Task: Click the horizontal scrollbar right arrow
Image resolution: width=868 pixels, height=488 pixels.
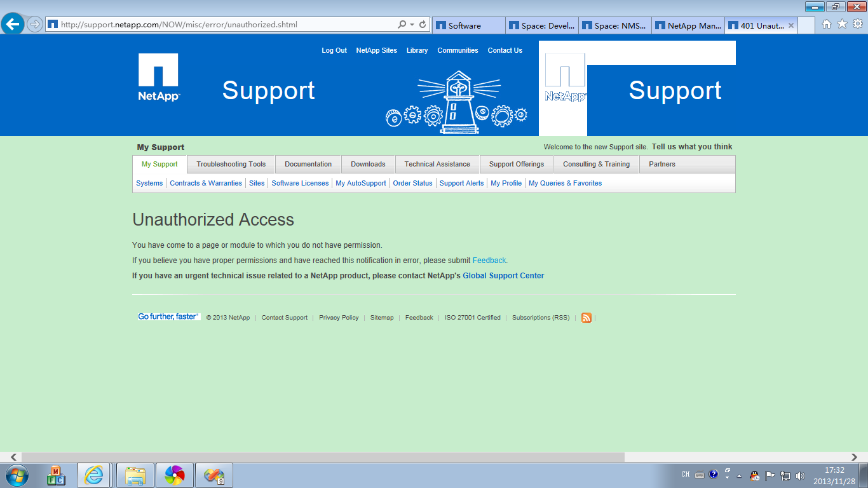Action: click(855, 457)
